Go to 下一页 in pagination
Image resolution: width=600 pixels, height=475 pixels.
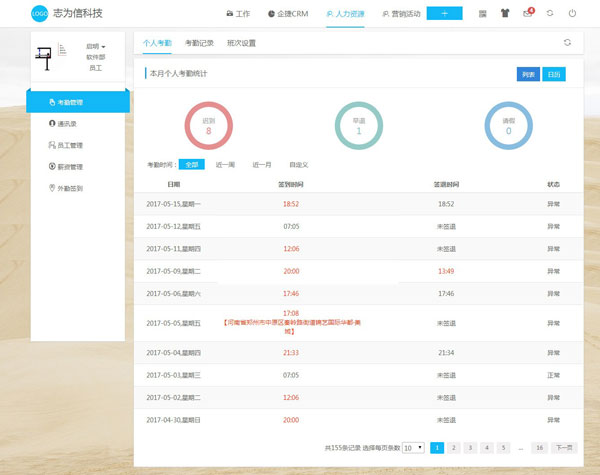[565, 448]
